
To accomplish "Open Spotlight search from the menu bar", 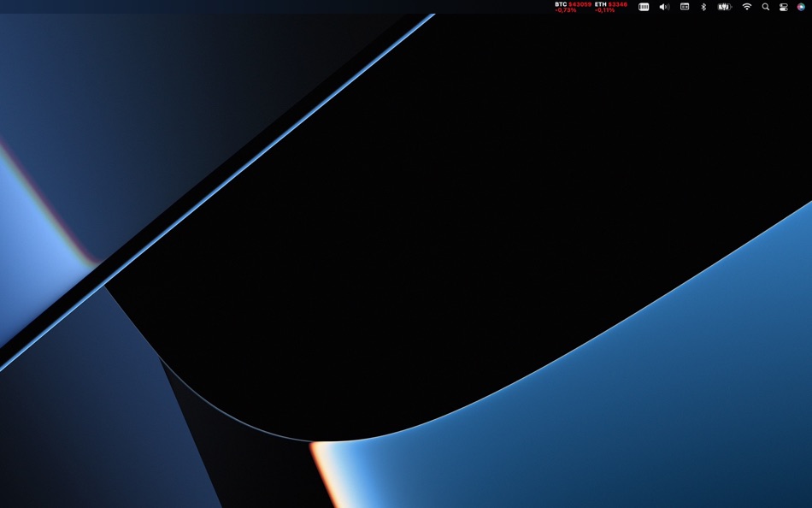I will click(x=764, y=7).
